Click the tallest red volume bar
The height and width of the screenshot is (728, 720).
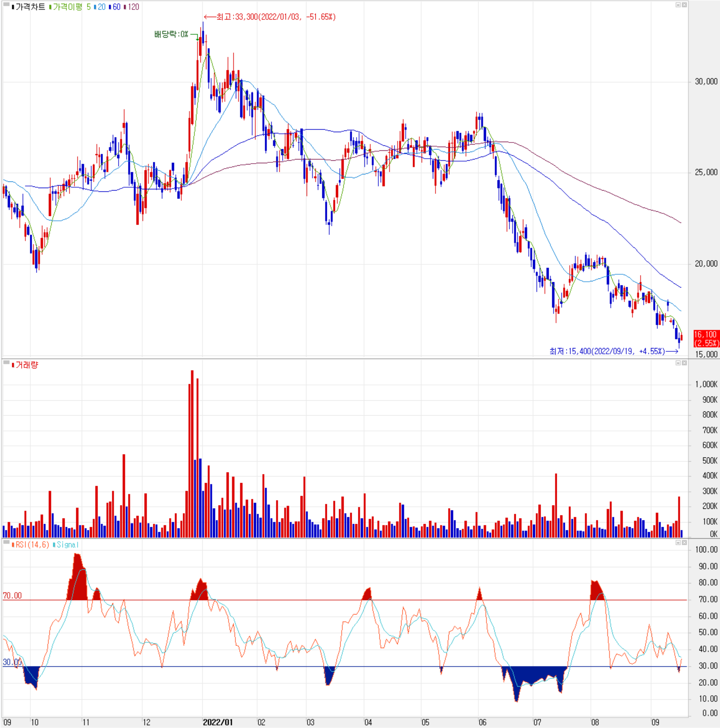[x=192, y=454]
